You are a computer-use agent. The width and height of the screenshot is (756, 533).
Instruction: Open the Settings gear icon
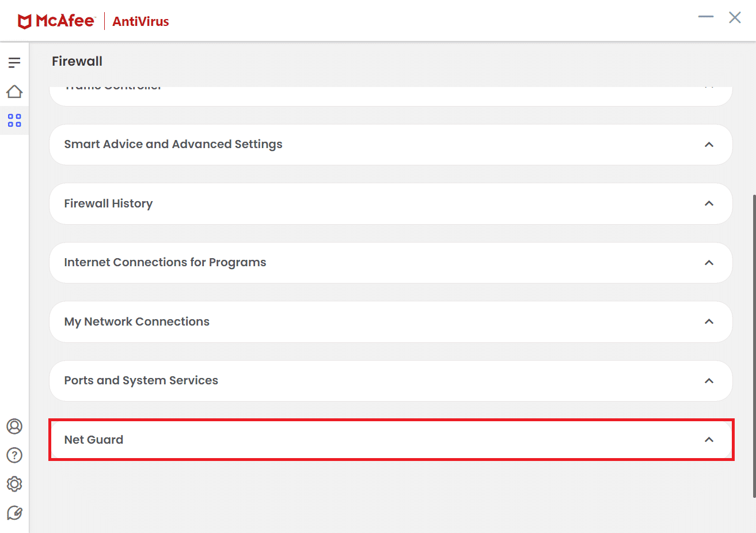14,484
